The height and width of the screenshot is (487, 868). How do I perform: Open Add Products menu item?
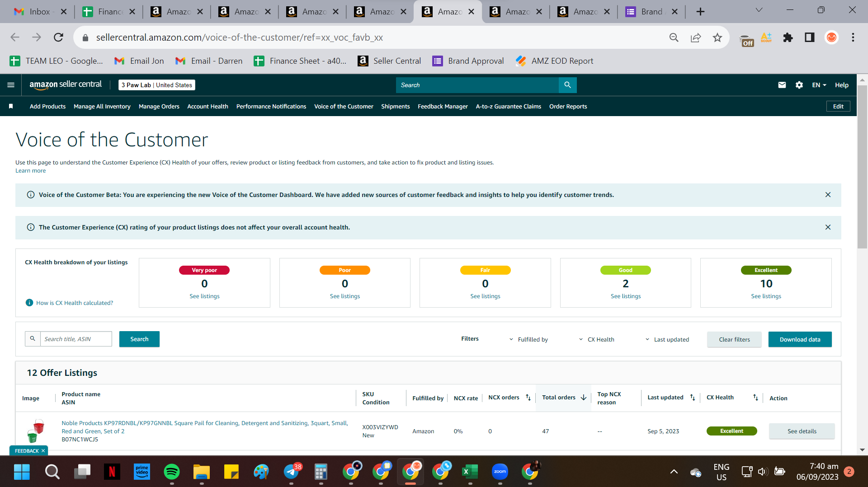click(47, 106)
